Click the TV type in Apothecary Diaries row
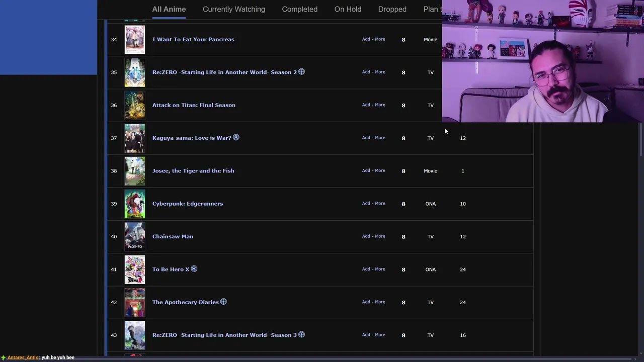This screenshot has width=644, height=362. pyautogui.click(x=431, y=302)
